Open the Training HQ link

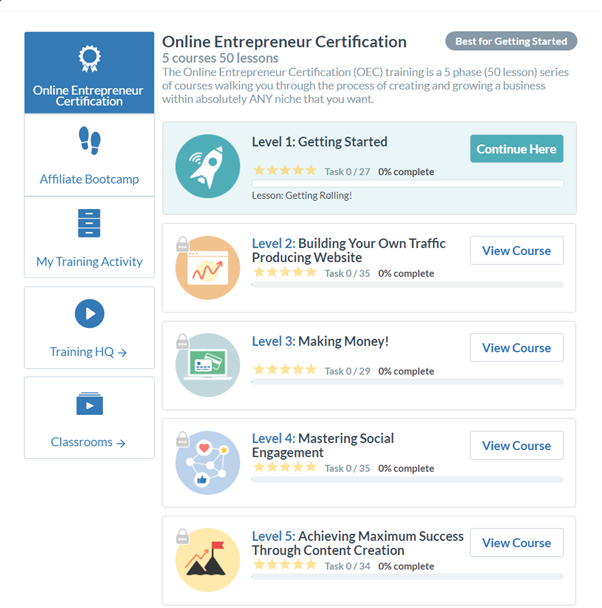(88, 352)
